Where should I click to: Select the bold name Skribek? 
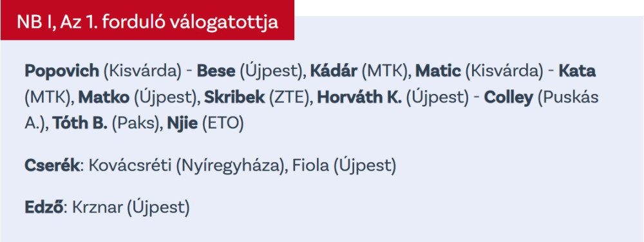click(x=234, y=98)
